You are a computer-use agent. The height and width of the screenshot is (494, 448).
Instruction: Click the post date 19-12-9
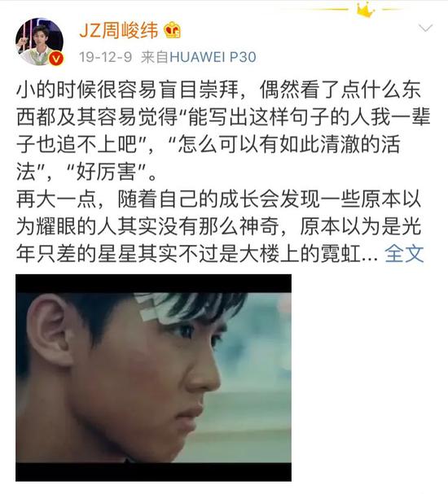coord(105,57)
